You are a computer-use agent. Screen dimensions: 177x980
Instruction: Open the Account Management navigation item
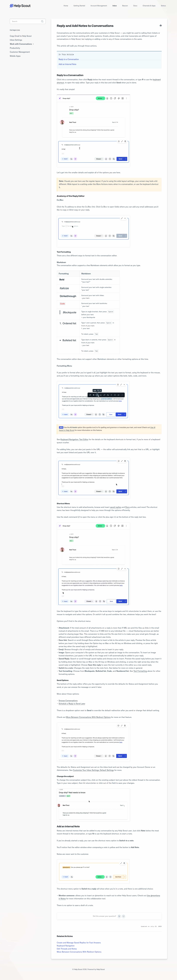pos(99,6)
